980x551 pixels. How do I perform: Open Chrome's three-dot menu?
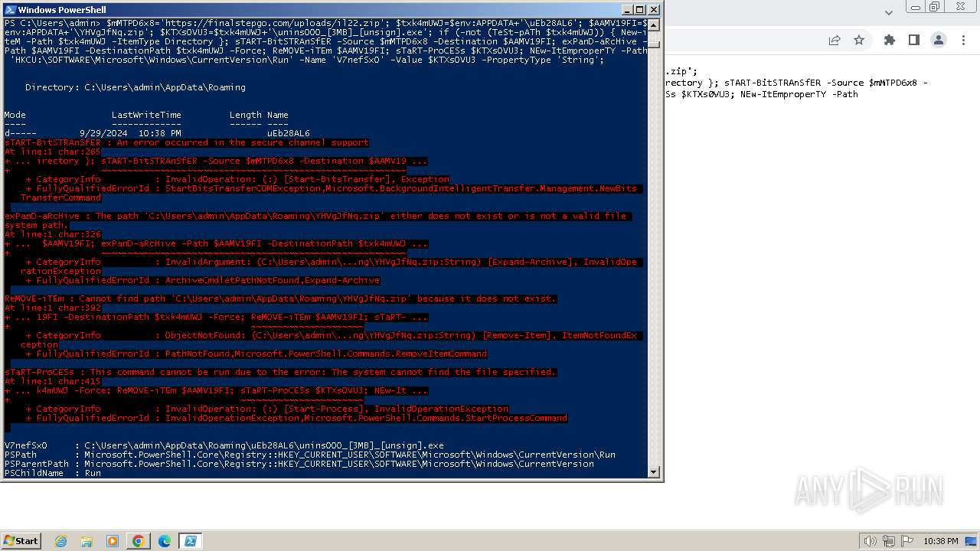point(962,41)
